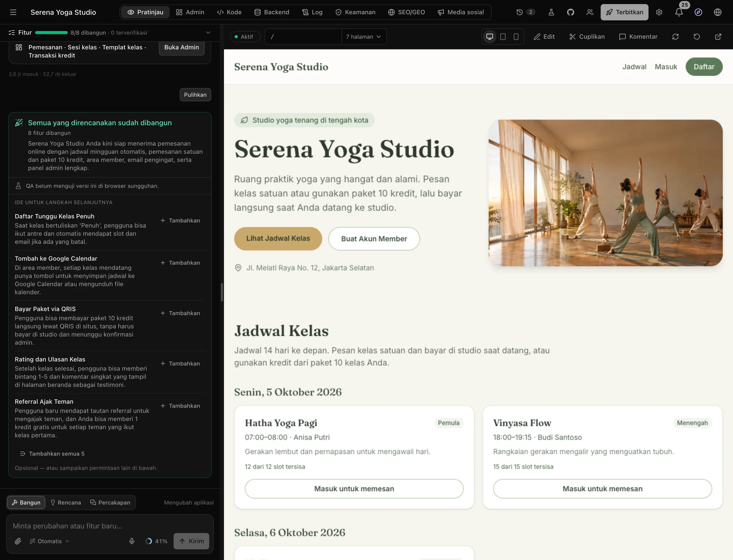Open the 7 halaman pages dropdown

click(364, 37)
